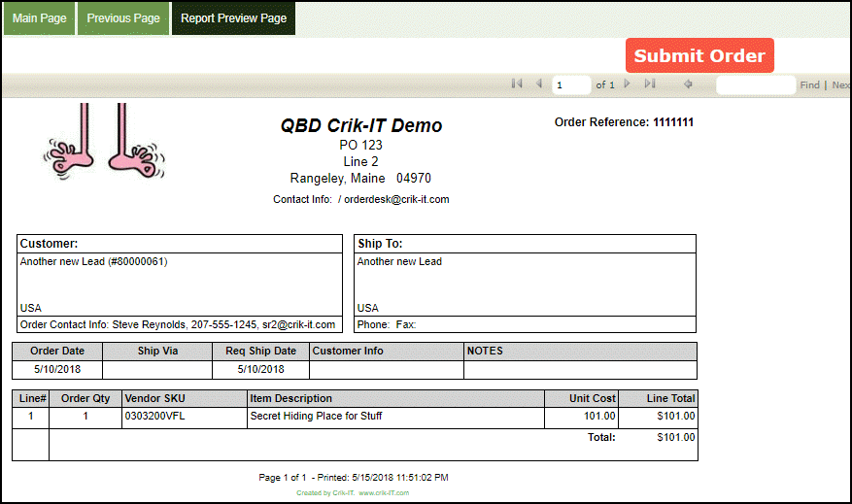
Task: Open the Main Page tab
Action: click(x=40, y=18)
